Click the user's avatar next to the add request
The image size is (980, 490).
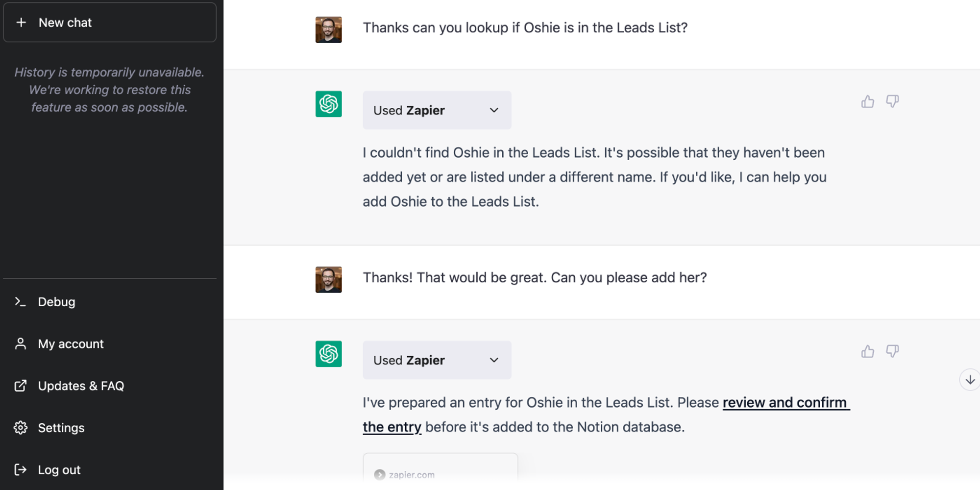pyautogui.click(x=328, y=279)
